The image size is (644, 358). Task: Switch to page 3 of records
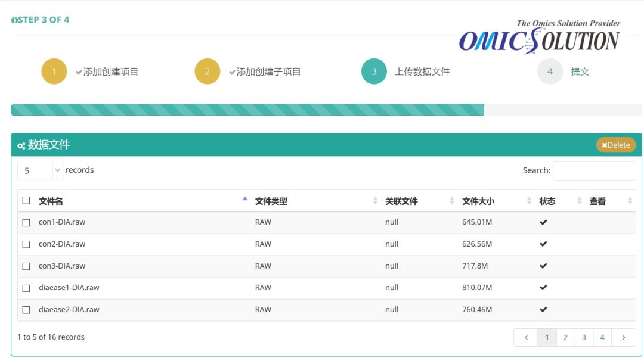584,338
